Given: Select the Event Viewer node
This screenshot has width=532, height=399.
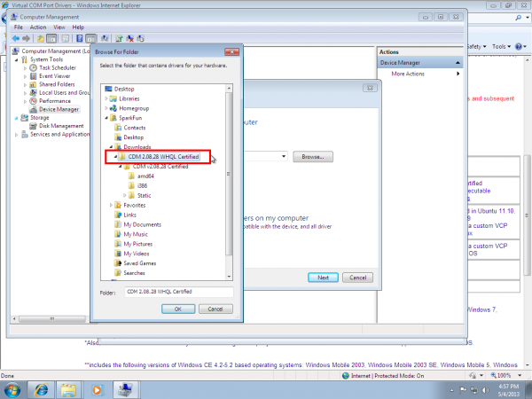Looking at the screenshot, I should 54,76.
